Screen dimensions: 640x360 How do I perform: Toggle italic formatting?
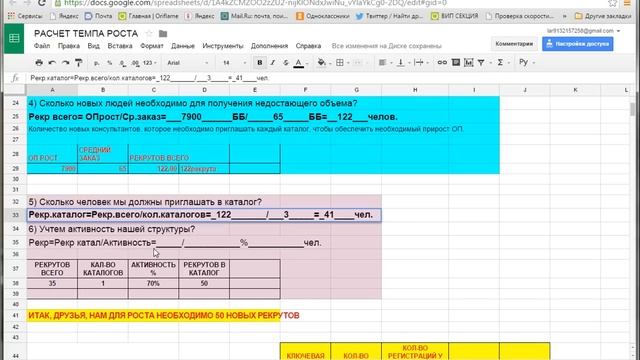[x=273, y=62]
